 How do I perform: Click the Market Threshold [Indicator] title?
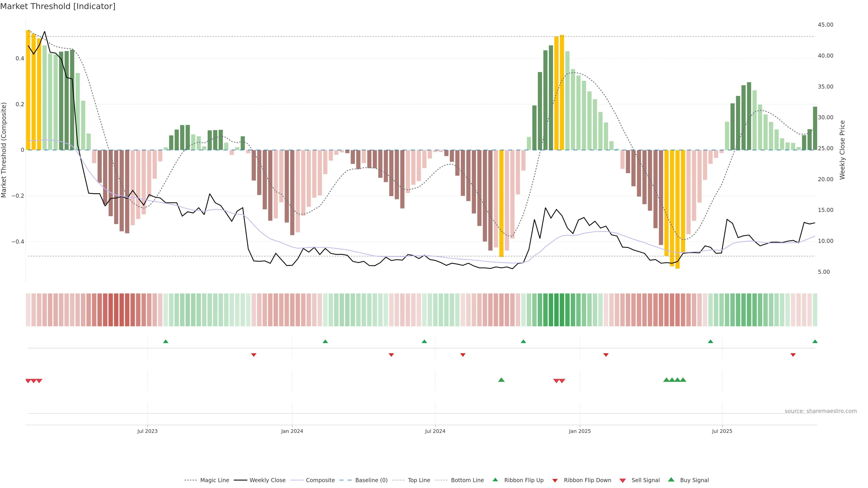point(58,6)
